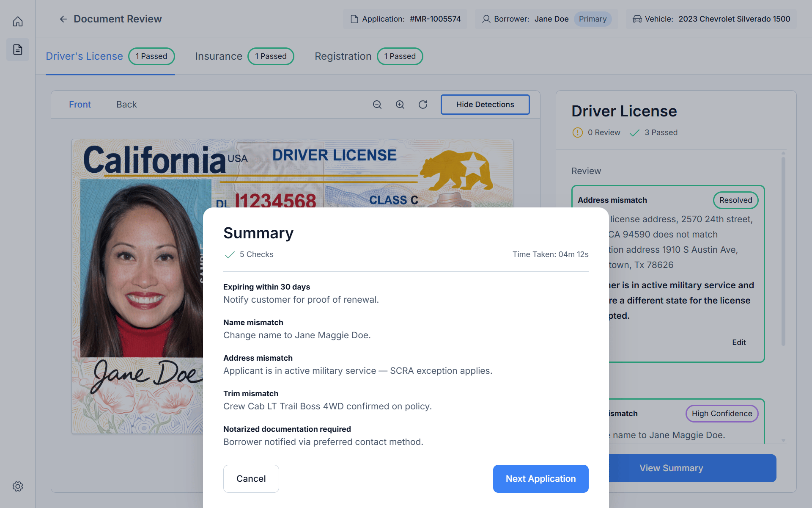Switch to the Insurance tab
This screenshot has height=508, width=812.
[219, 56]
